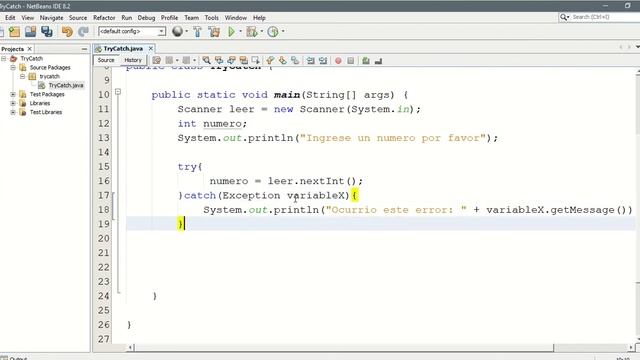The height and width of the screenshot is (360, 640).
Task: Click the Shift Line Left icon
Action: click(311, 61)
